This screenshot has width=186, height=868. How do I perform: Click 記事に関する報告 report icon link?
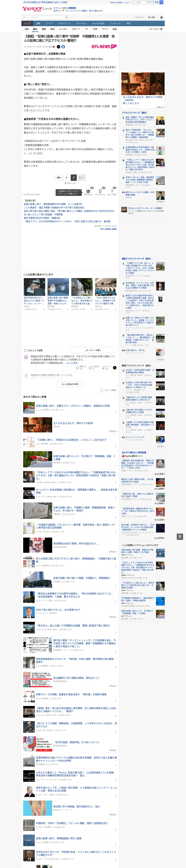(x=31, y=194)
